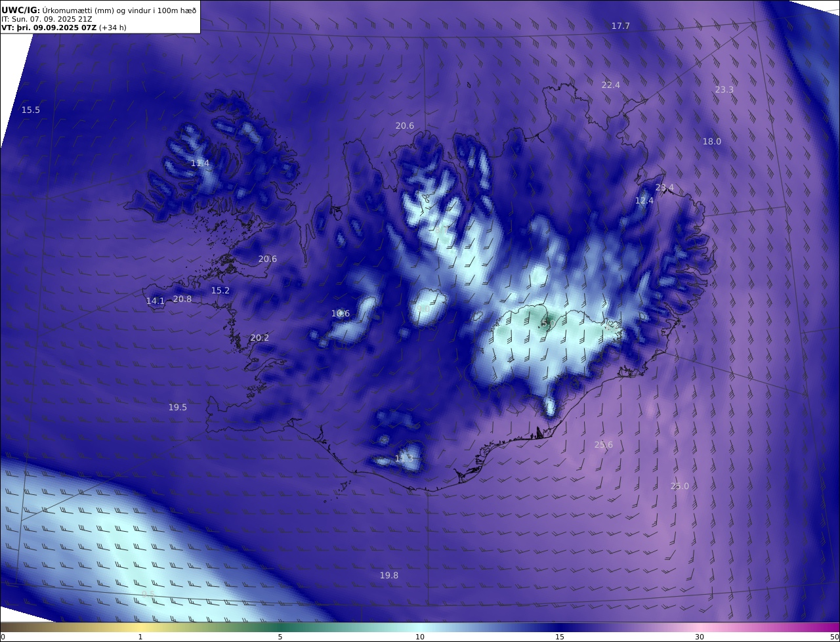Image resolution: width=840 pixels, height=642 pixels.
Task: Click the map title starting "UWC/IG: Úrkomumætti (mm)"
Action: click(99, 10)
